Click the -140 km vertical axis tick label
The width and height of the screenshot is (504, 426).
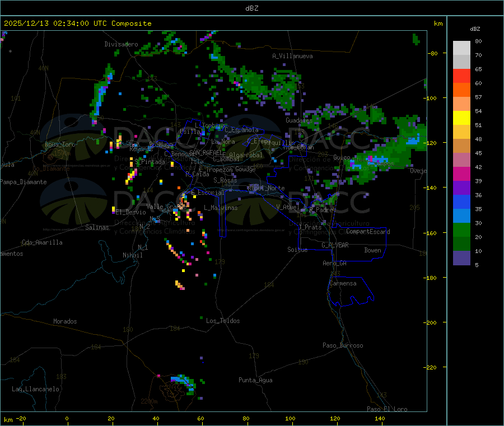point(431,188)
